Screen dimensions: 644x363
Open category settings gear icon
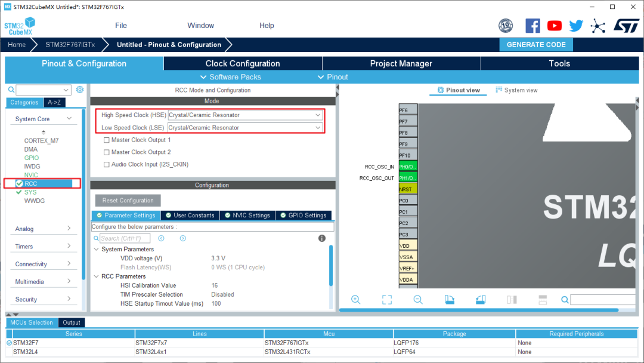point(80,90)
